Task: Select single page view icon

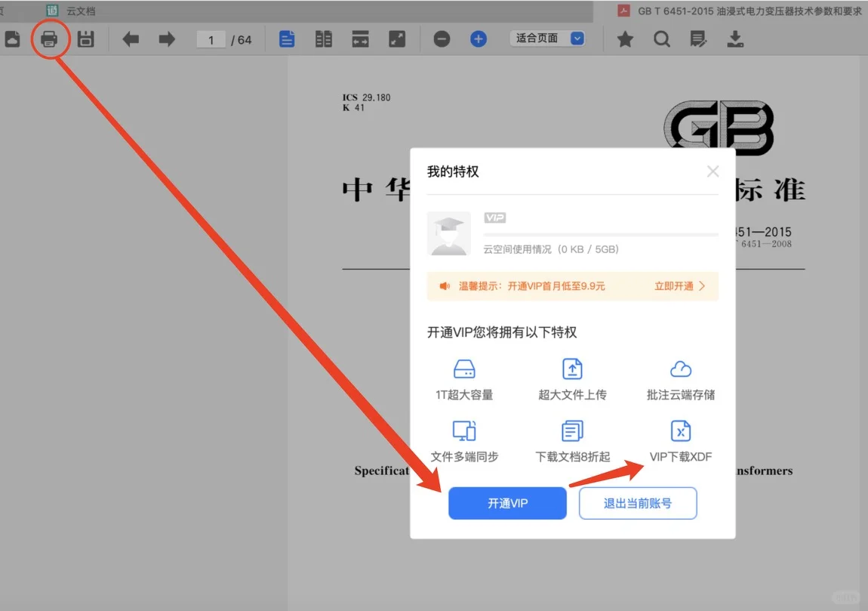Action: point(287,39)
